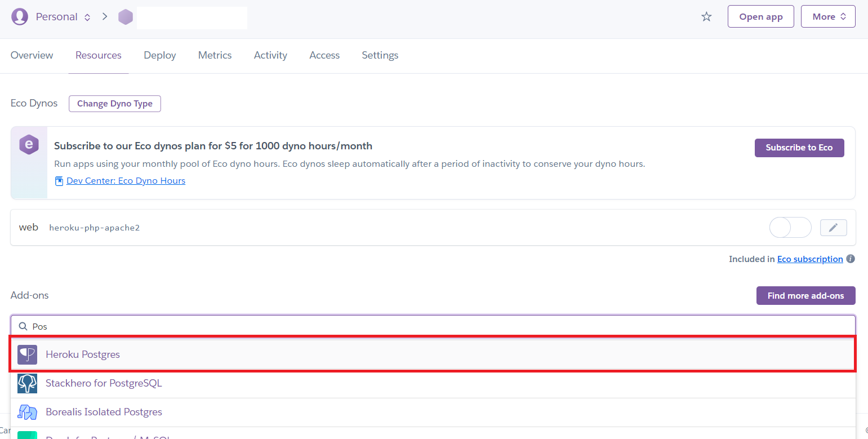The width and height of the screenshot is (868, 439).
Task: Click Change Dyno Type button
Action: 115,104
